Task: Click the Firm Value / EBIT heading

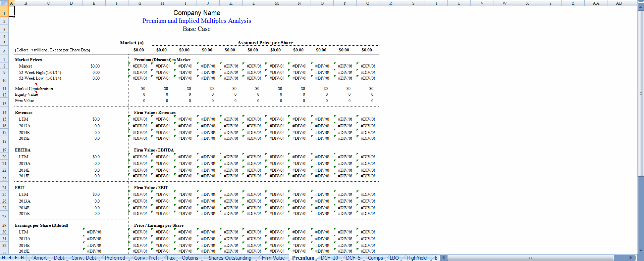Action: pos(151,188)
